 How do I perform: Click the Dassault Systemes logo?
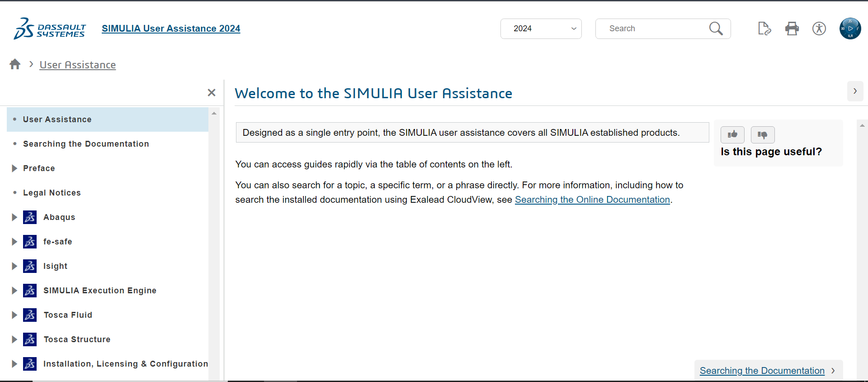coord(50,29)
